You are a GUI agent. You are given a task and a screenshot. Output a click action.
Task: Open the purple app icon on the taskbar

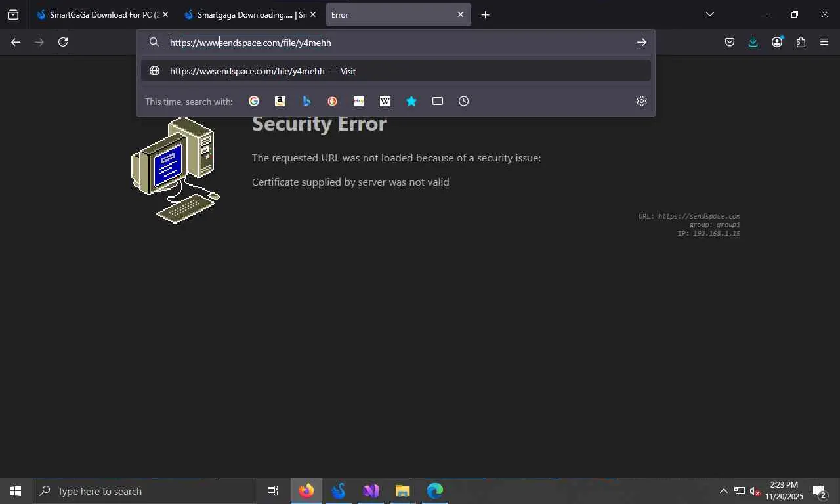point(371,491)
